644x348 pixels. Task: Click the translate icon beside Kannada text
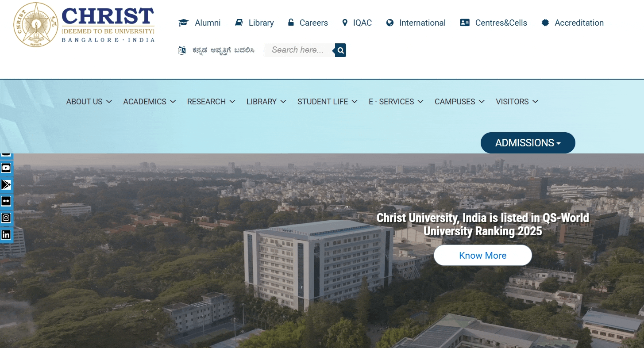(x=182, y=50)
